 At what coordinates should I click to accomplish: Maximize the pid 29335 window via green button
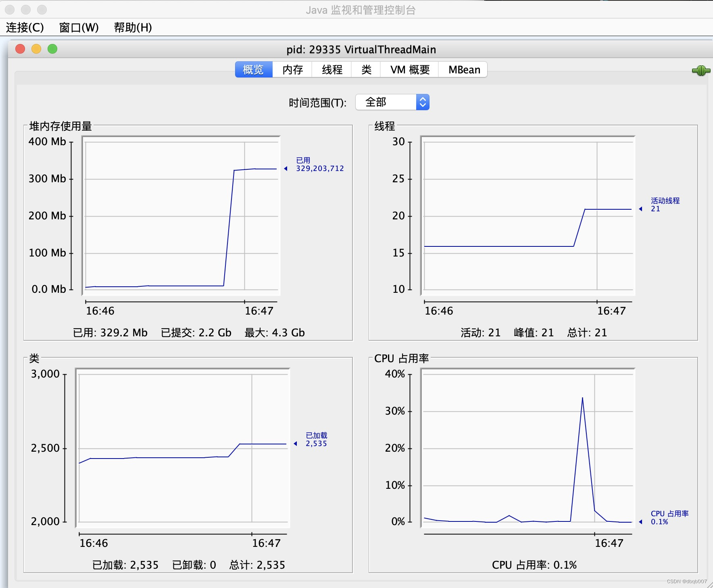(52, 49)
